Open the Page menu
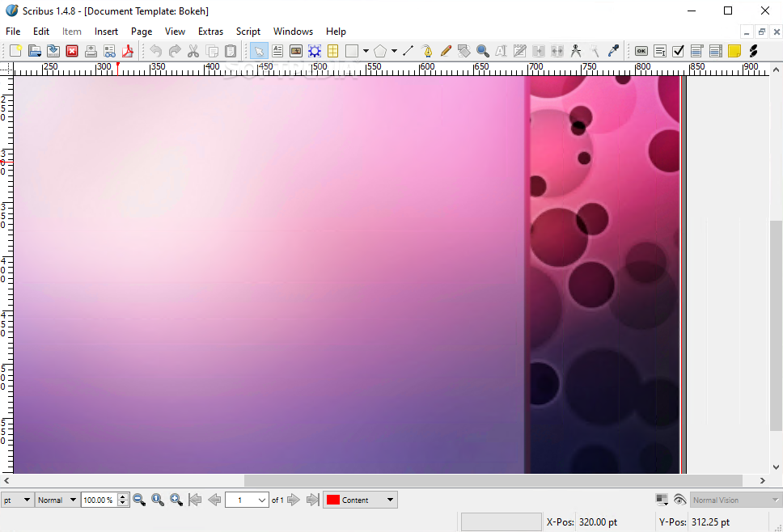 [142, 32]
